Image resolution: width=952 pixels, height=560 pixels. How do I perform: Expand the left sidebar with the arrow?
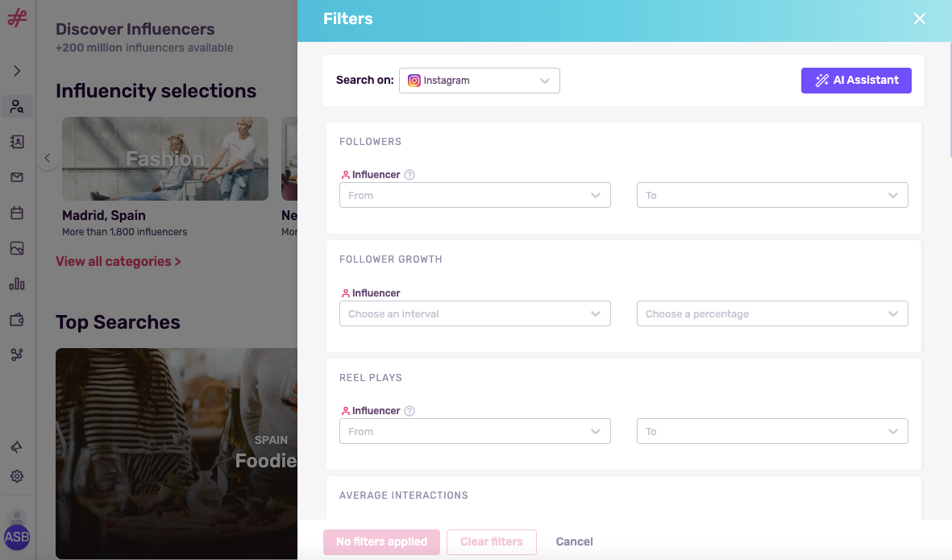pos(17,71)
